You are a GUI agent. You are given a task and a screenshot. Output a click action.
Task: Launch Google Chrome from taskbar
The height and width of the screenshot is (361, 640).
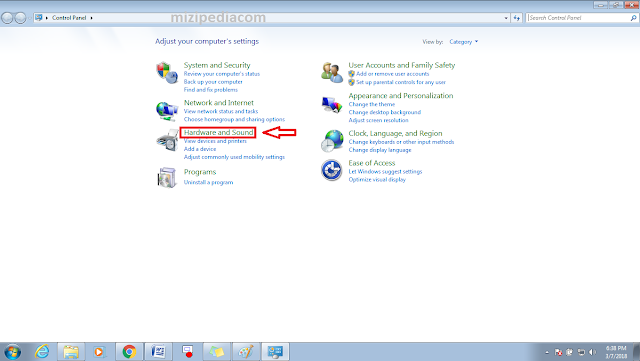tap(129, 352)
